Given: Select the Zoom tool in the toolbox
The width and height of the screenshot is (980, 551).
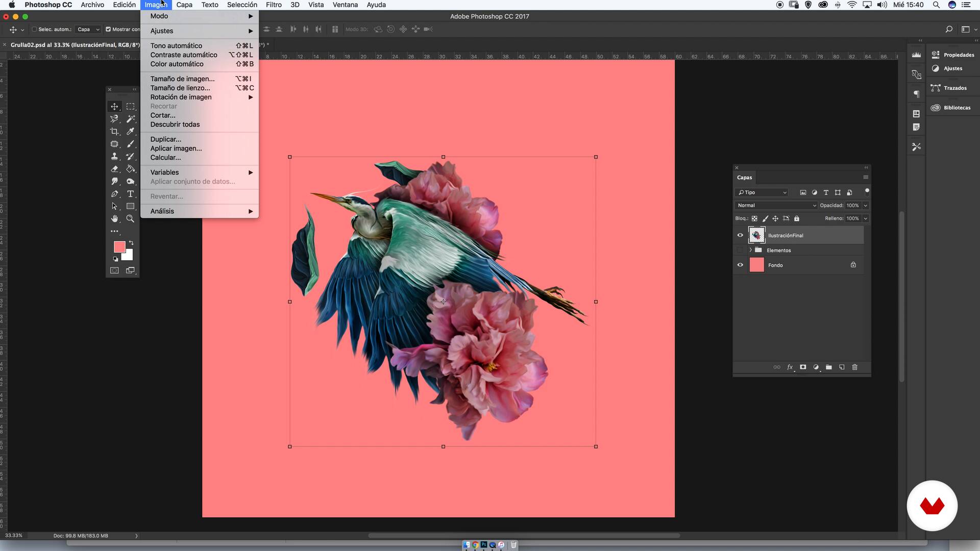Looking at the screenshot, I should point(131,219).
